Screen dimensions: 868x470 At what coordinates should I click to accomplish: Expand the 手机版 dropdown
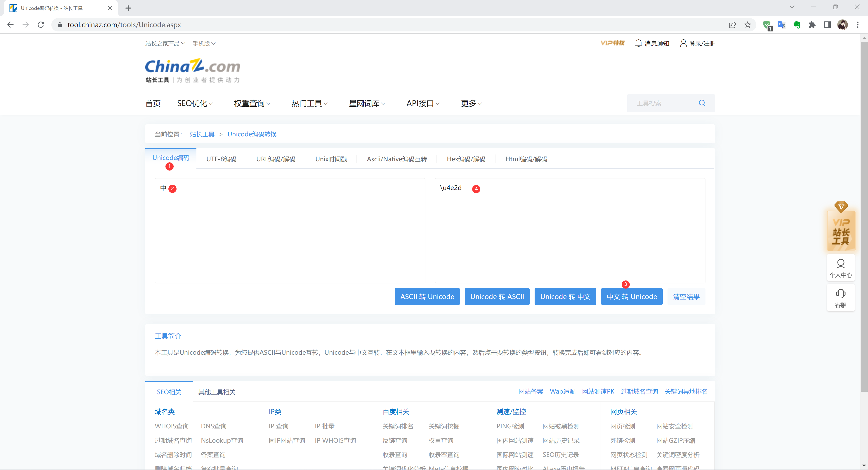tap(204, 43)
